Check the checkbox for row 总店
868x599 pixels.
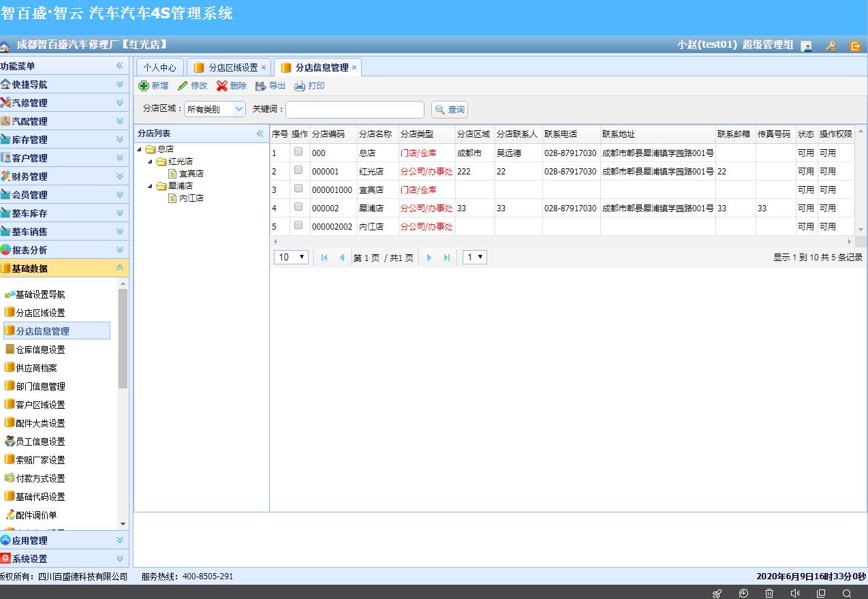coord(298,152)
